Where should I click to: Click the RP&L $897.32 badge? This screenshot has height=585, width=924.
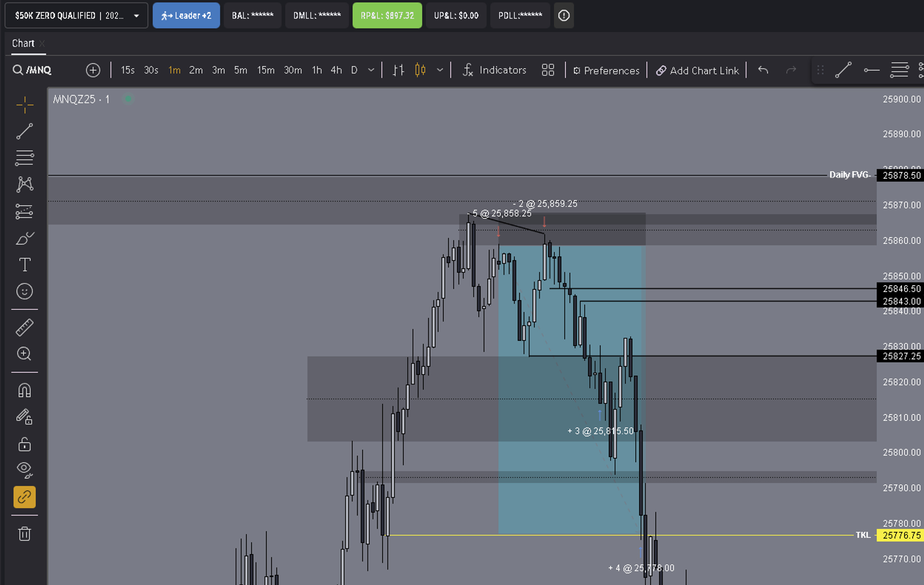387,15
